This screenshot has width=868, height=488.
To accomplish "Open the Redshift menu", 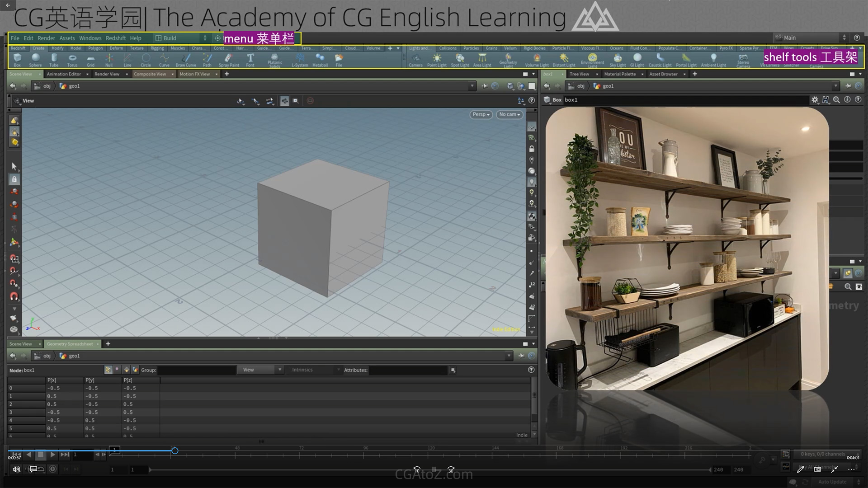I will (116, 38).
